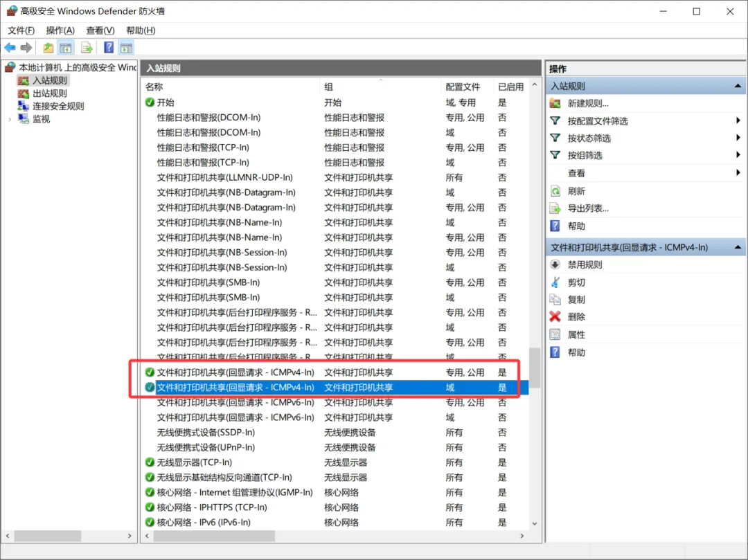This screenshot has width=748, height=560.
Task: Click the 出站规则 tree icon
Action: click(24, 93)
